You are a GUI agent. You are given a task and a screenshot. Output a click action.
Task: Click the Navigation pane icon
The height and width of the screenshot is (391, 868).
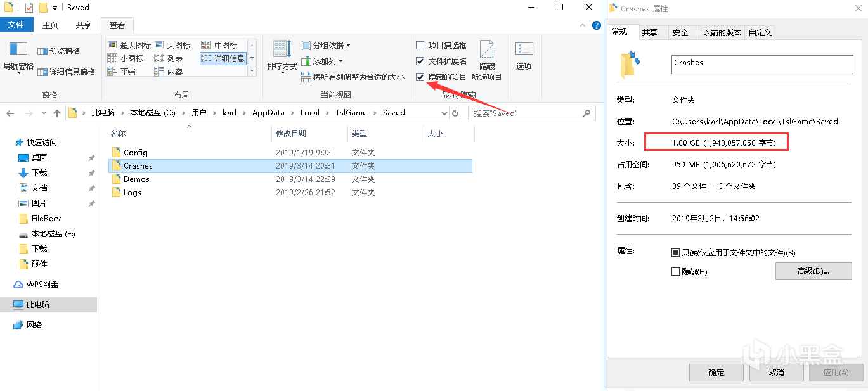(x=18, y=50)
